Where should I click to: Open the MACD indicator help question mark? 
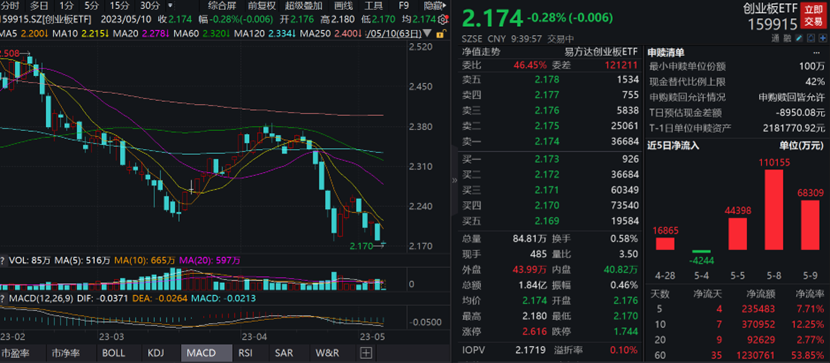coord(3,298)
